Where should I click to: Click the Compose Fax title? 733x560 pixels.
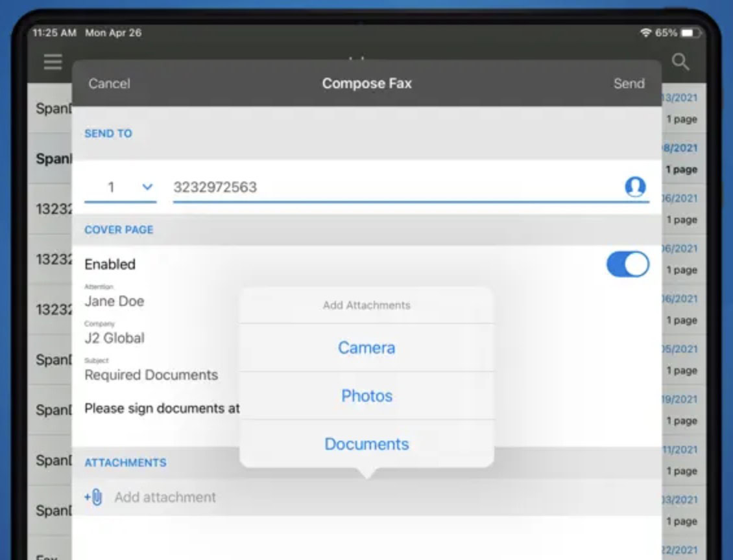367,84
